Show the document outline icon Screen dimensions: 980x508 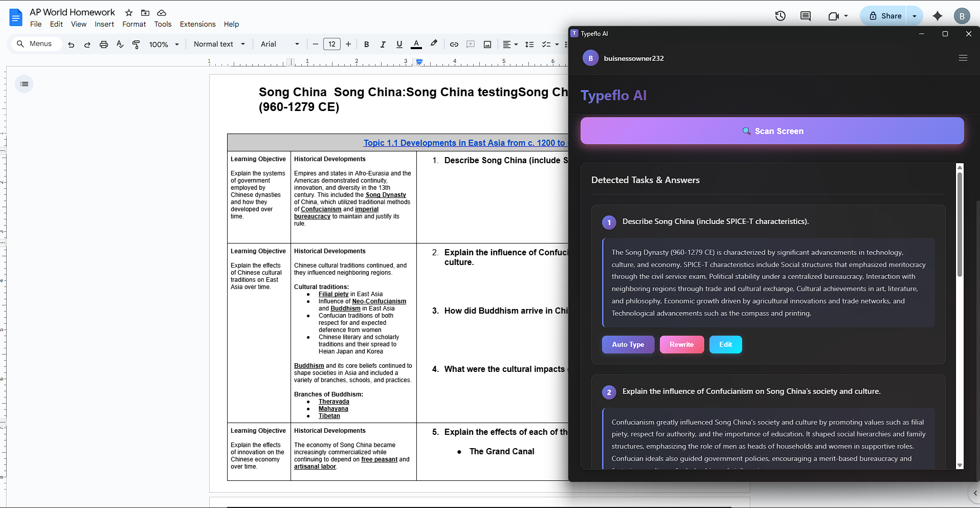coord(24,84)
